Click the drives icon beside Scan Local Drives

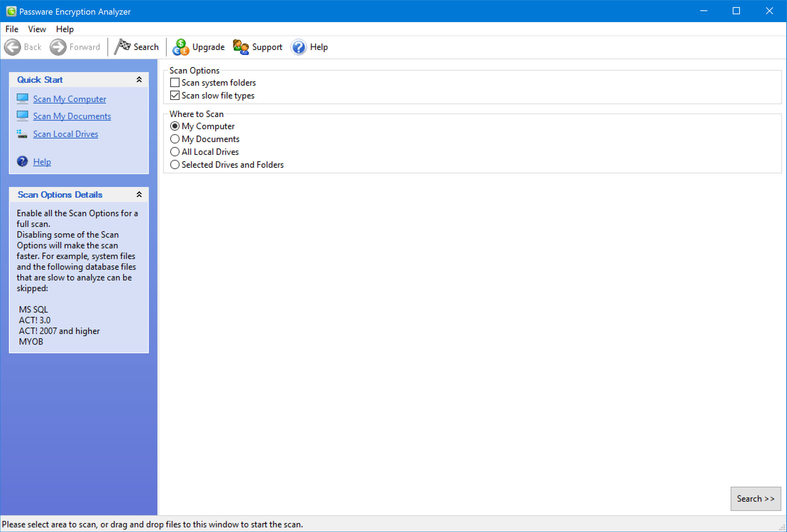(22, 133)
